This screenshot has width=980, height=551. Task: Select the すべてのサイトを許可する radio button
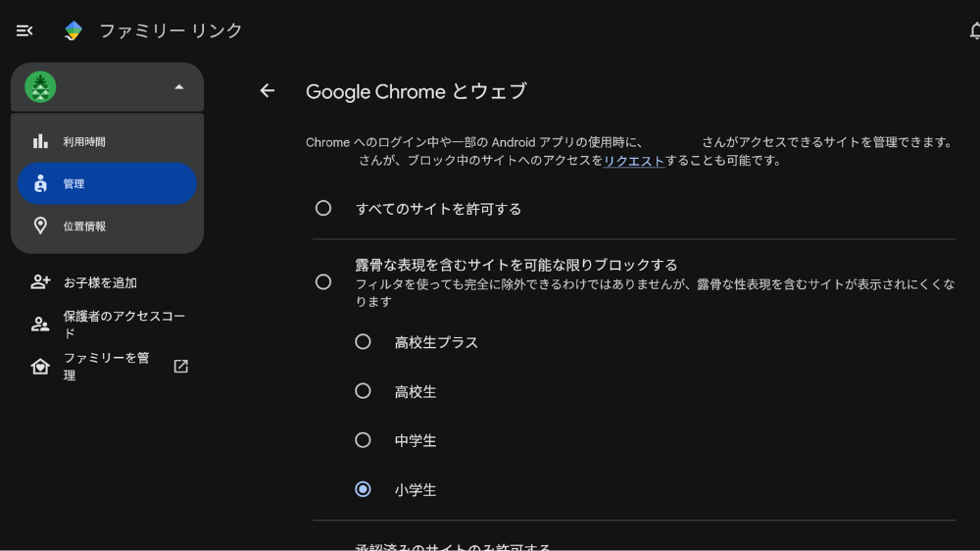click(323, 208)
